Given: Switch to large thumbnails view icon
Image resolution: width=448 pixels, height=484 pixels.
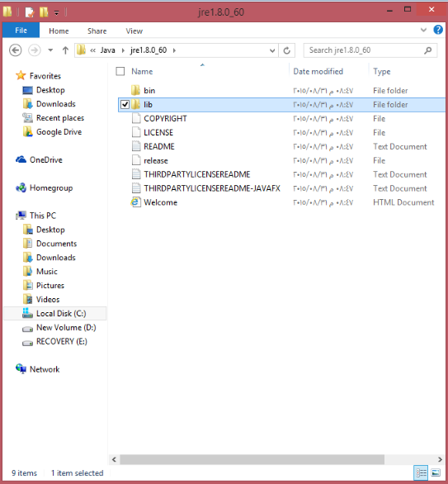Looking at the screenshot, I should tap(436, 472).
